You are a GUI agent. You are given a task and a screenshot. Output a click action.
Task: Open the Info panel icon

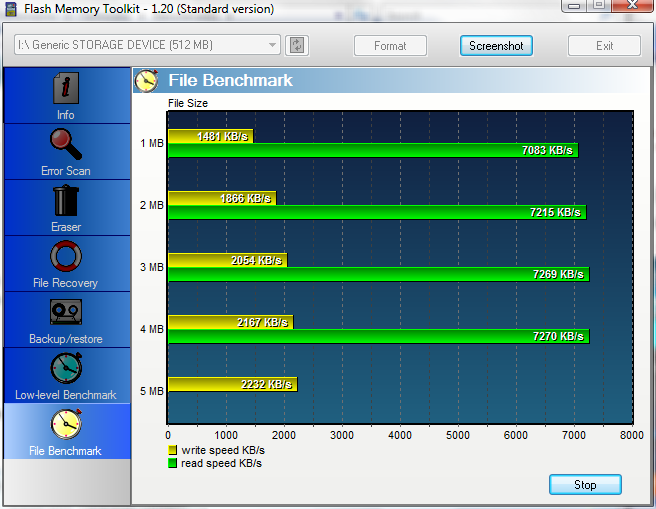coord(66,90)
